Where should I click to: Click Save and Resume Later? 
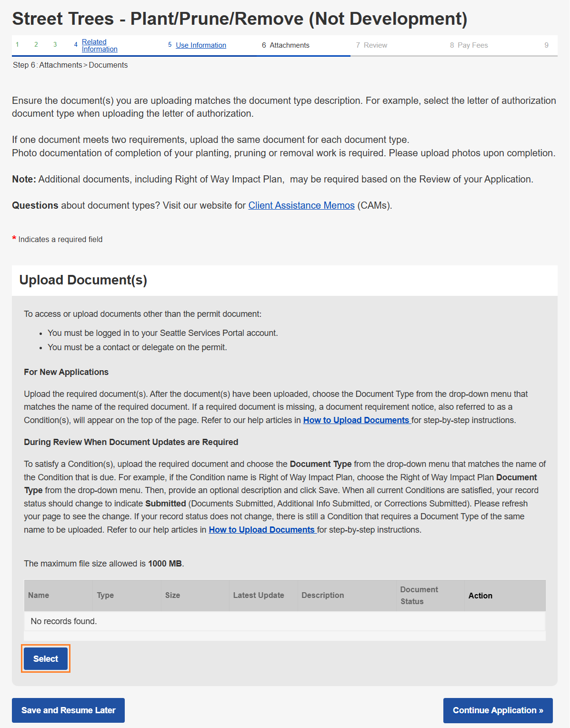[68, 710]
